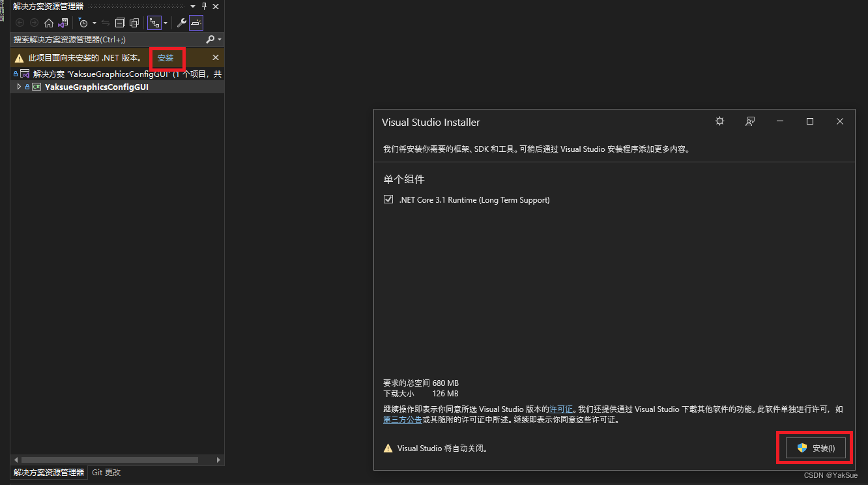This screenshot has height=485, width=868.
Task: Close the Visual Studio Installer window
Action: click(x=840, y=121)
